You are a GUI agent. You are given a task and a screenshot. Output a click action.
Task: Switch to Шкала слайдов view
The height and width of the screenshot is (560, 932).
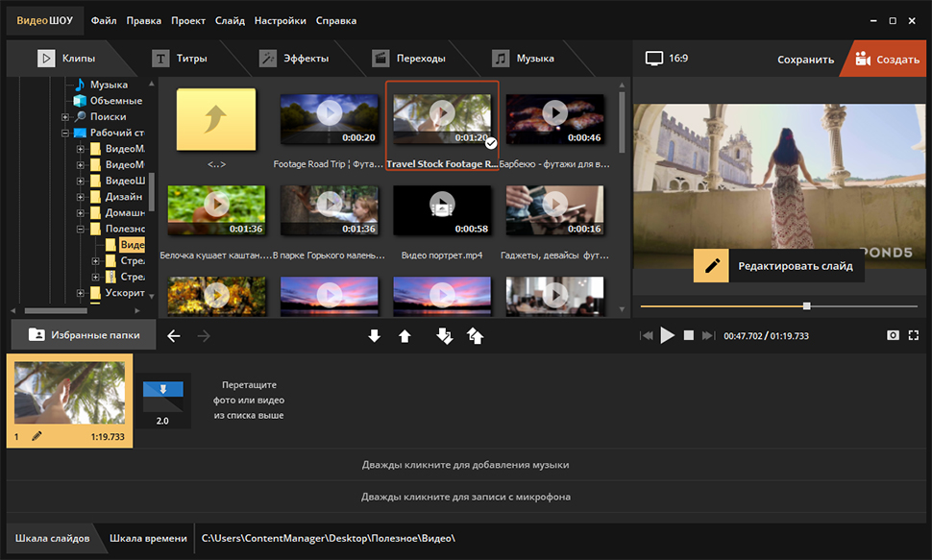pos(52,538)
